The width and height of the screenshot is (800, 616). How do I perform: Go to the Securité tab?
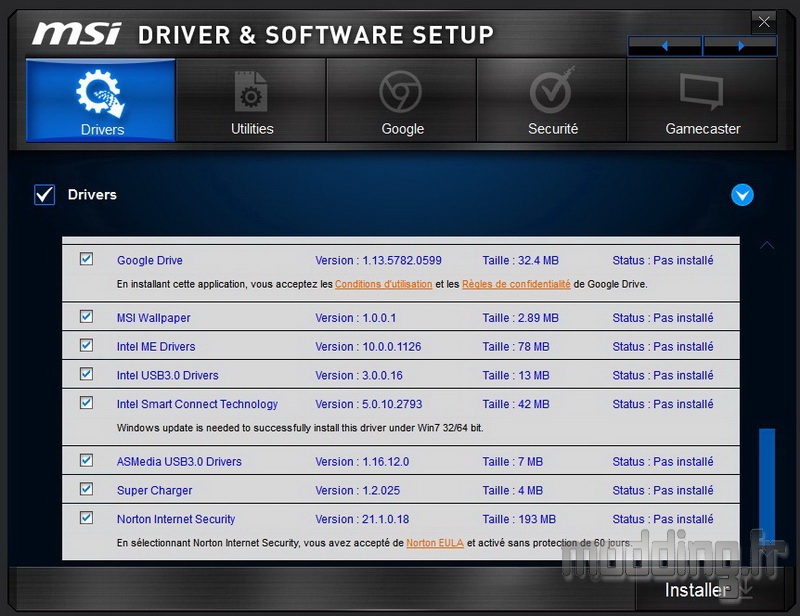[552, 100]
